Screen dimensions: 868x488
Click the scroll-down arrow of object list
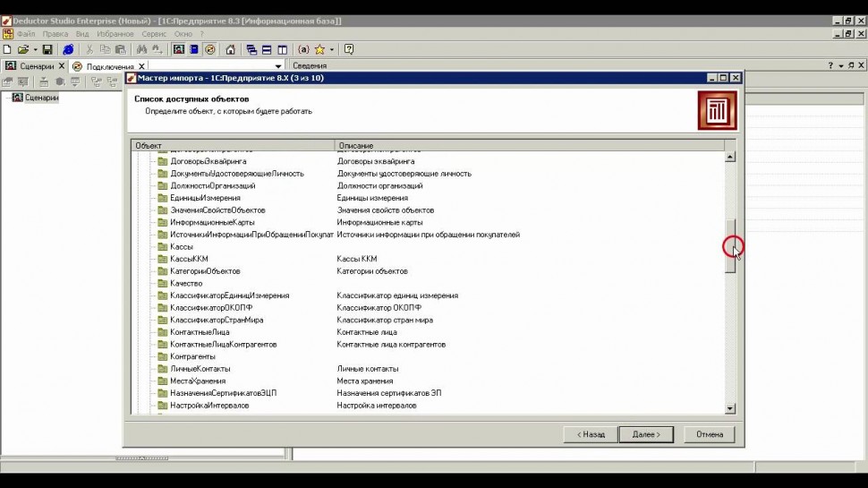click(730, 408)
